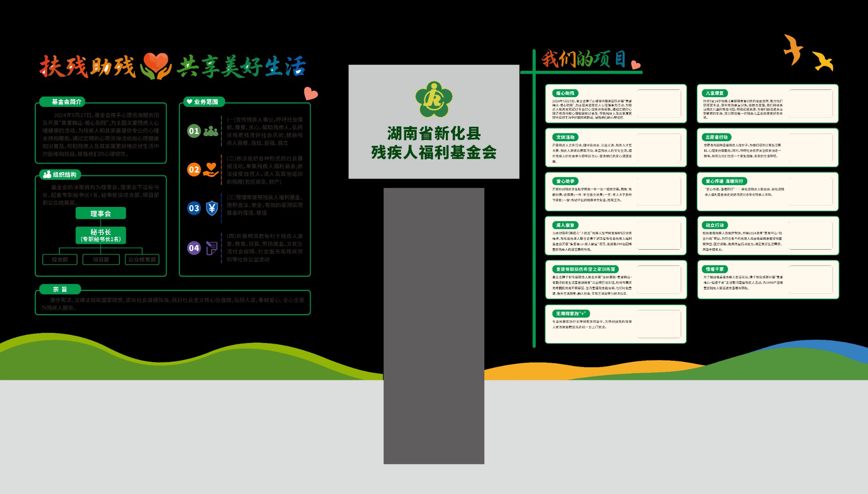Open the 志愿者行动 project label

pyautogui.click(x=716, y=137)
